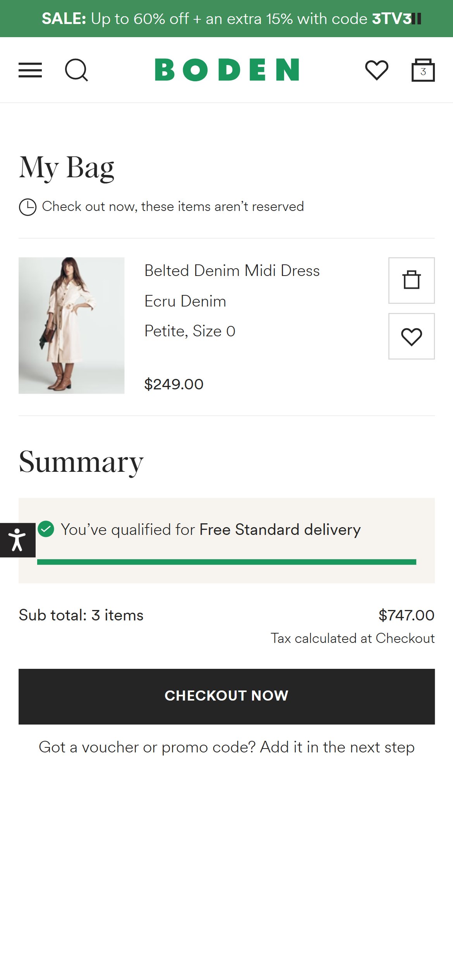Open Belted Denim Midi Dress product title

point(232,271)
